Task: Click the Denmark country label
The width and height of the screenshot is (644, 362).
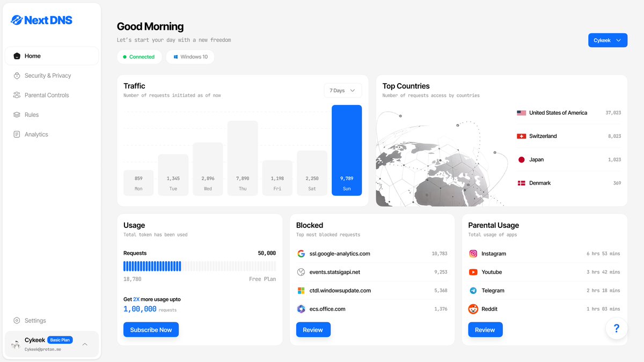Action: pos(540,183)
